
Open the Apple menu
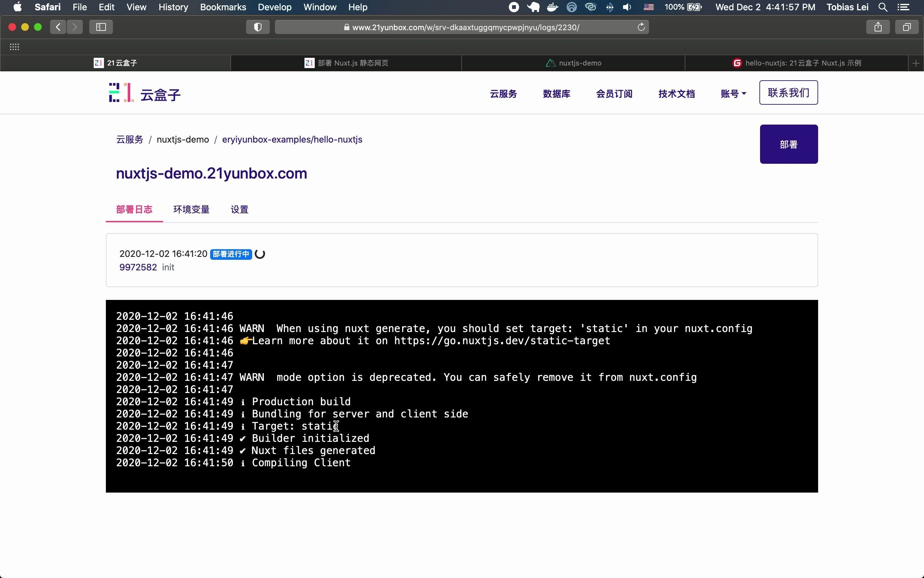point(18,7)
